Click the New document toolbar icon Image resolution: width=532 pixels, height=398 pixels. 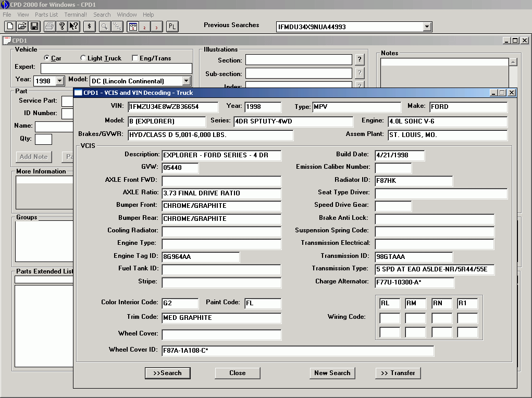click(x=10, y=27)
